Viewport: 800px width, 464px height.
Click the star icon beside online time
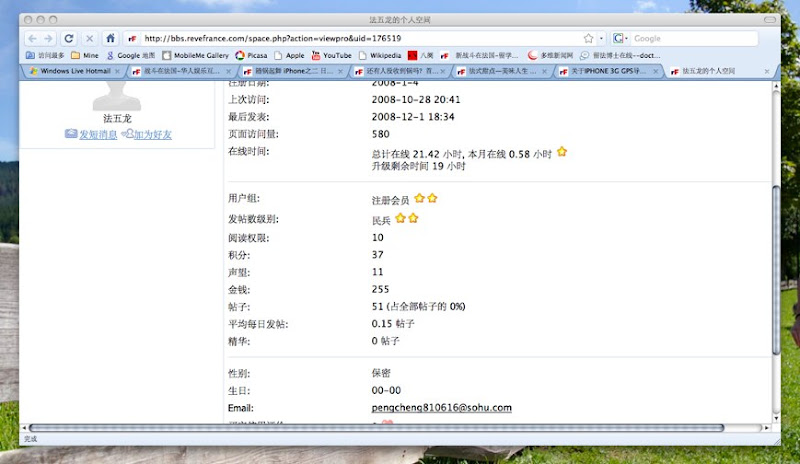tap(562, 152)
